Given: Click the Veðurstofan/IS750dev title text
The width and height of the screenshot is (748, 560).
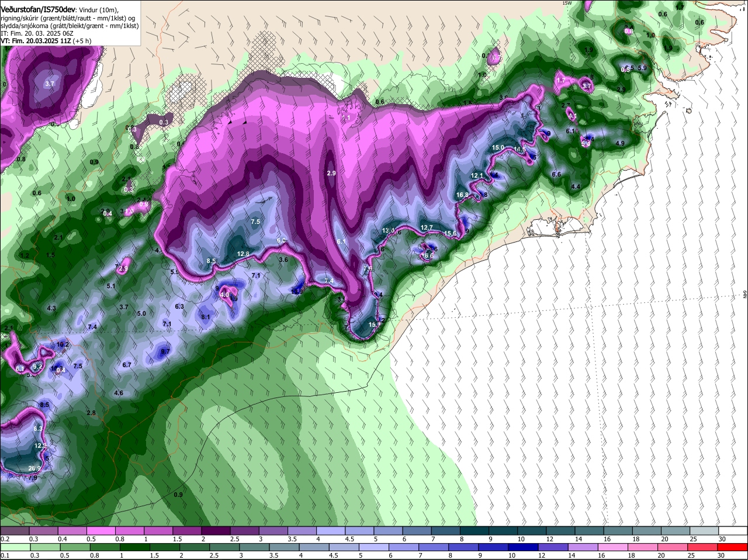Looking at the screenshot, I should 38,9.
